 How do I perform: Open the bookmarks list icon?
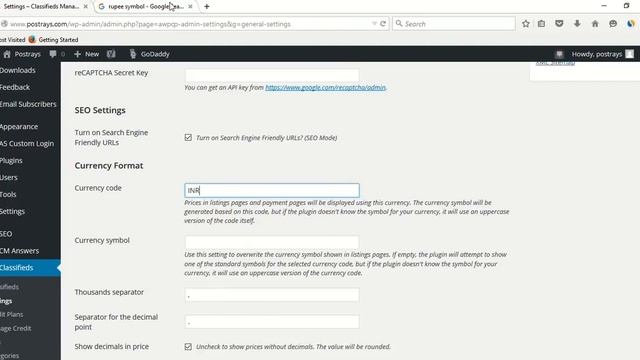click(x=541, y=24)
